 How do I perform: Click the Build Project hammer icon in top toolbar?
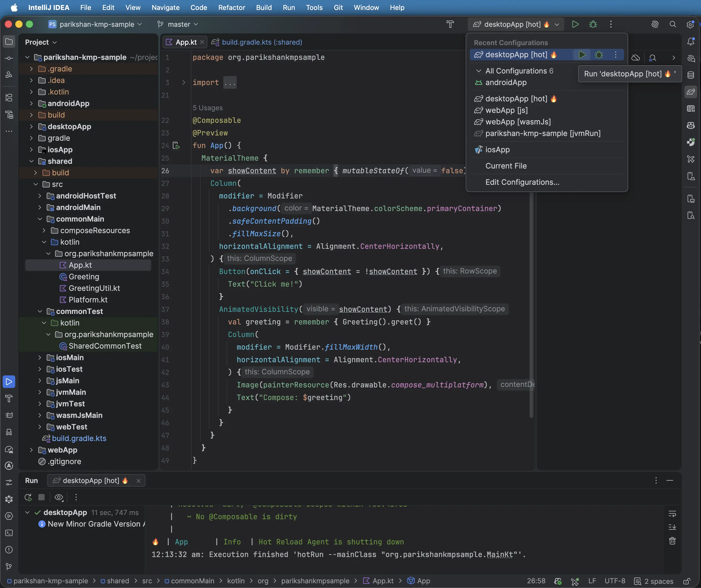click(x=450, y=24)
